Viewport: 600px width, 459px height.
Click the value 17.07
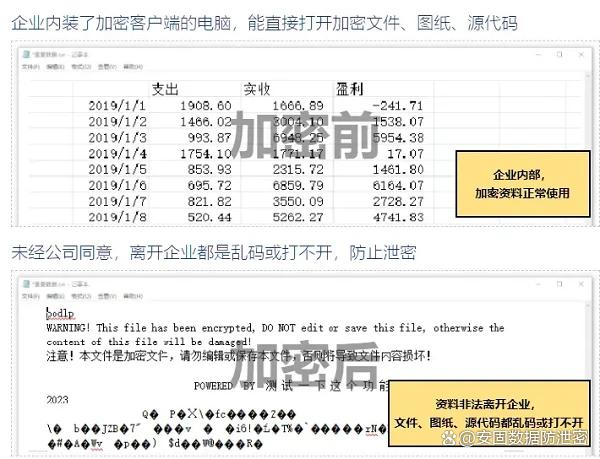406,154
